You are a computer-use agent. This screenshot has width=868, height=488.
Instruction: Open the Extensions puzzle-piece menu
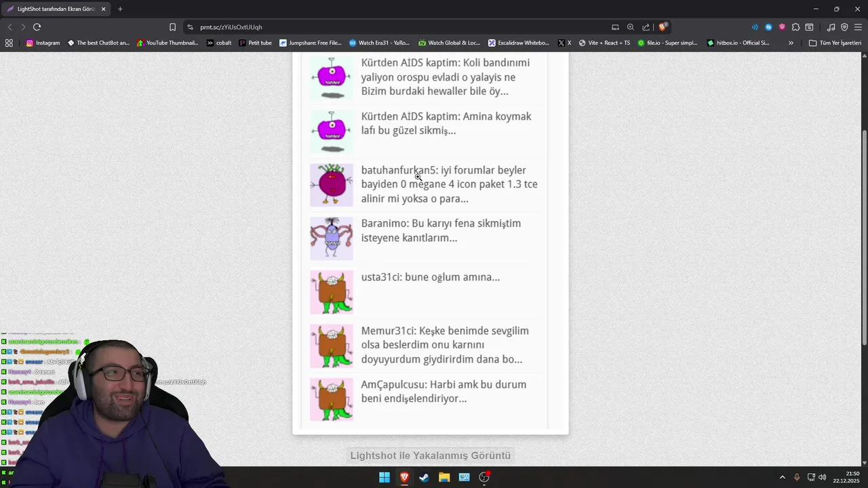coord(795,27)
